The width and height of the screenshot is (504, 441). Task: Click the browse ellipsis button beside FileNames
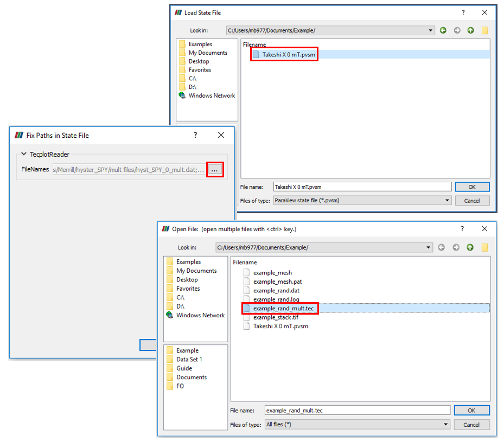coord(214,170)
